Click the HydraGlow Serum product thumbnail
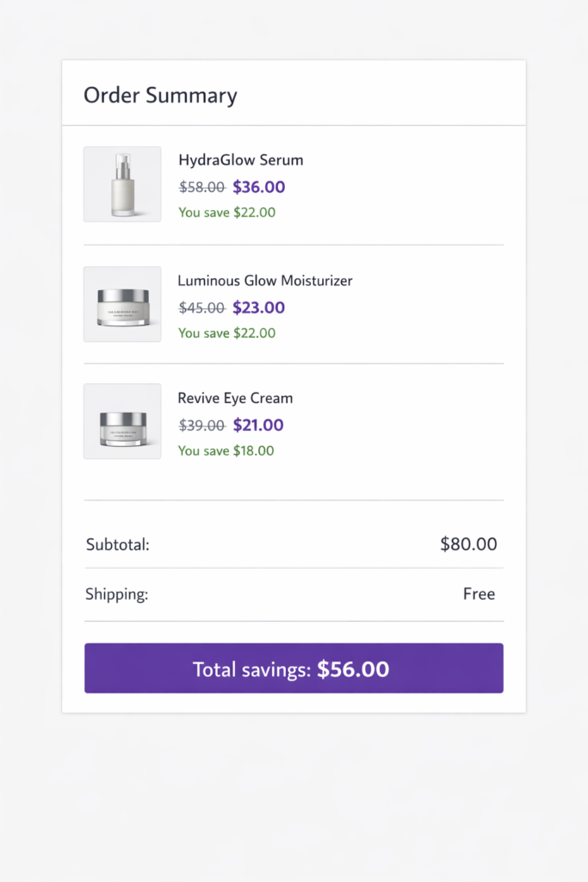 tap(121, 183)
